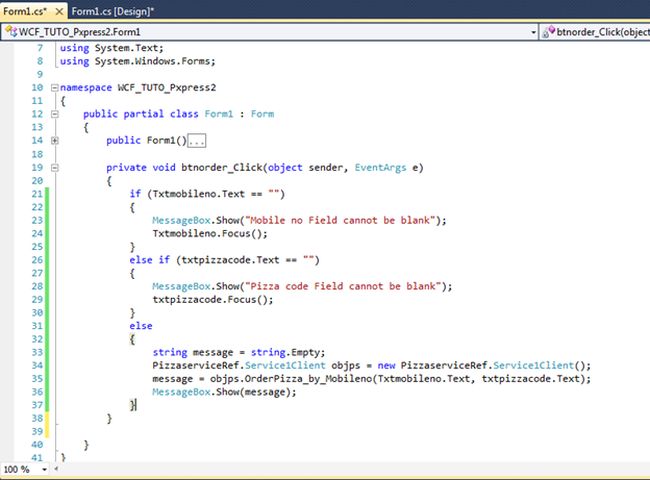Click 'using System.Windows.Forms;' on line 8
This screenshot has height=480, width=650.
[x=138, y=61]
